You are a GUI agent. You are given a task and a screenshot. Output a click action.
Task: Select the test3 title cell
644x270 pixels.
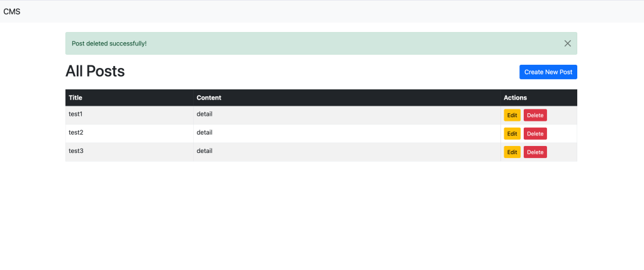(76, 151)
